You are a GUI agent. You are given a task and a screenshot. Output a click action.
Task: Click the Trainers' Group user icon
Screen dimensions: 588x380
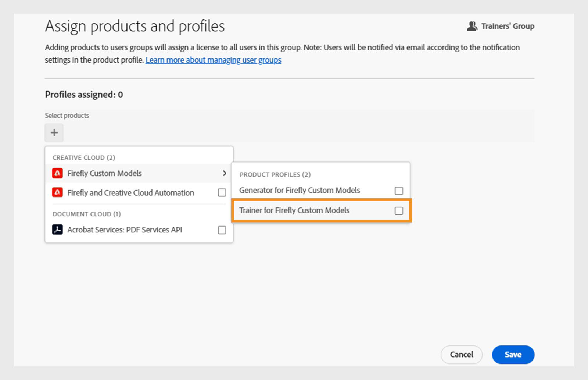coord(472,26)
